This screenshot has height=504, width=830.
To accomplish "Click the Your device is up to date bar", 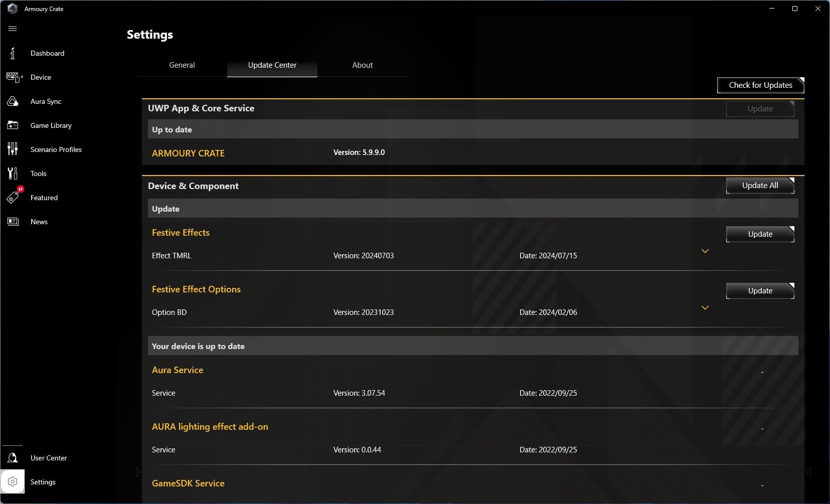I will 473,346.
